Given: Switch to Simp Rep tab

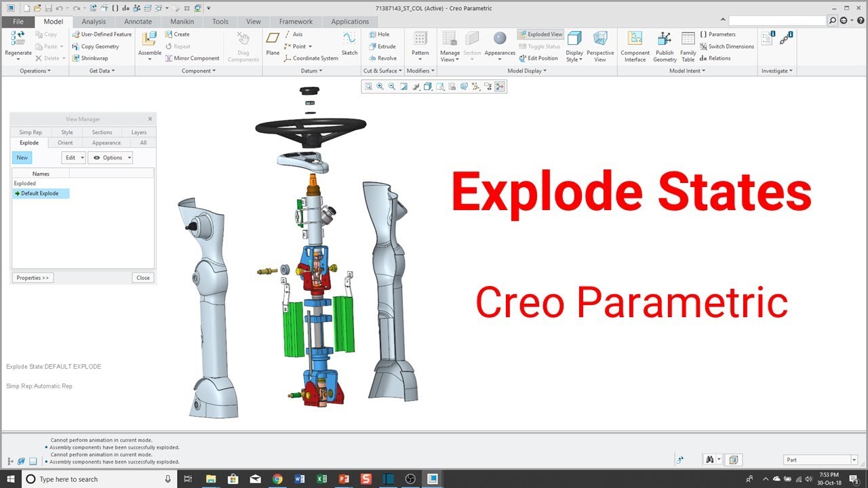Looking at the screenshot, I should tap(31, 132).
